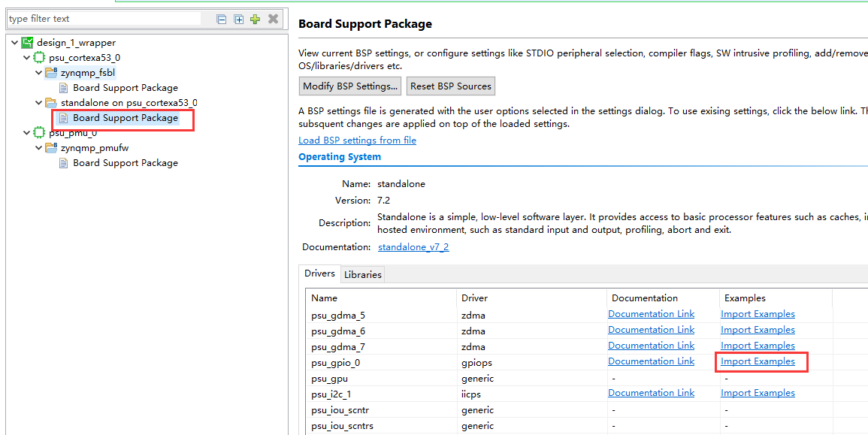Open Import Examples link for psu_gpio_0
This screenshot has width=868, height=435.
coord(758,361)
